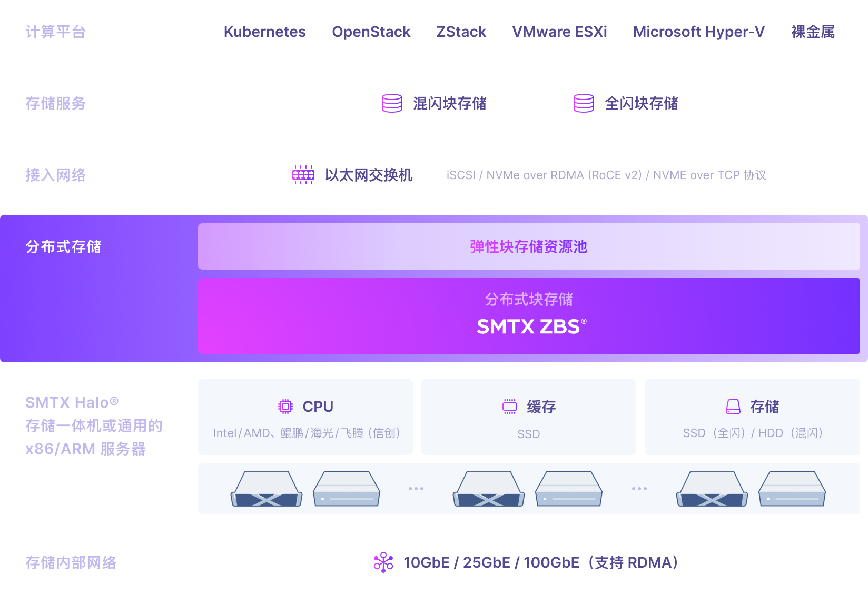Viewport: 868px width, 594px height.
Task: Click the all-flash block storage database icon
Action: tap(584, 103)
